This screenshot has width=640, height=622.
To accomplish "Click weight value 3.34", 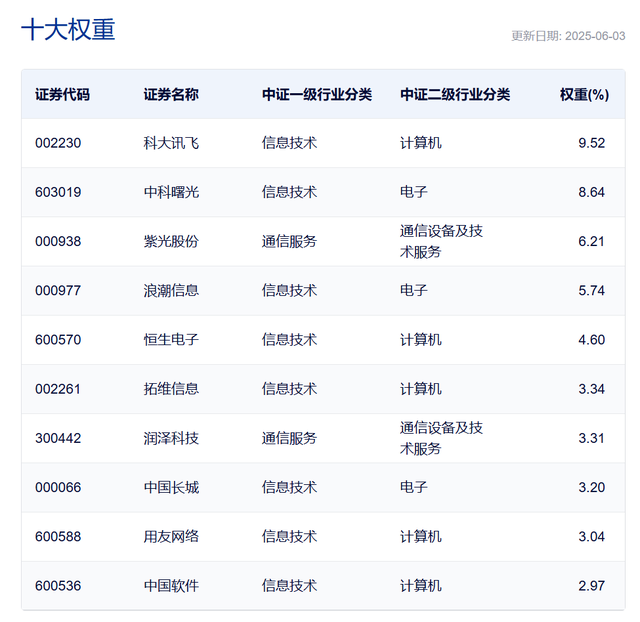I will [x=591, y=389].
